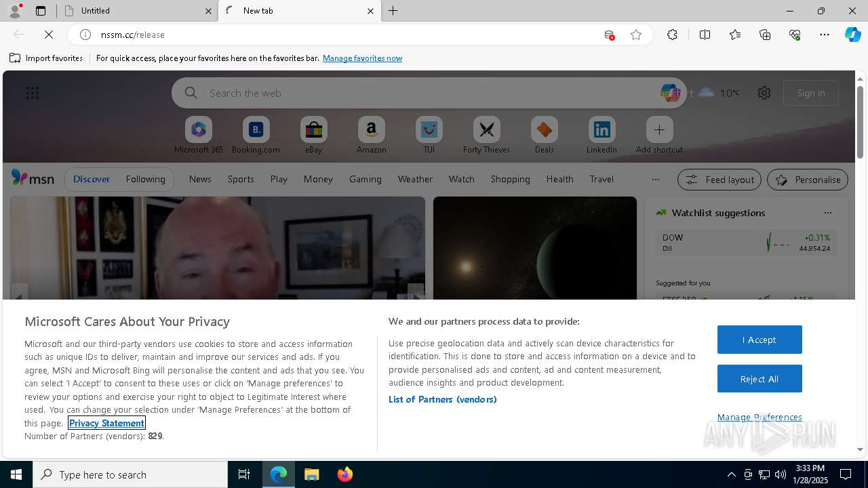
Task: Open the Windows Start menu
Action: click(x=16, y=474)
